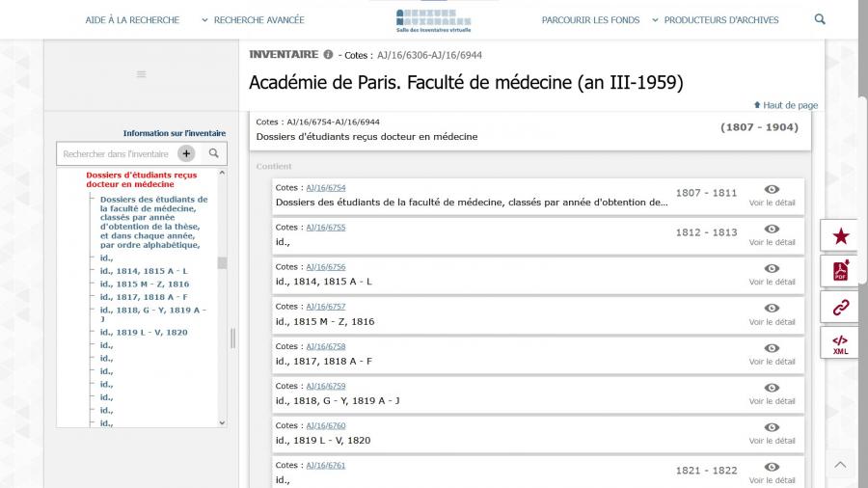The image size is (868, 488).
Task: Click the tree panel scrollbar thumb
Action: click(x=222, y=263)
